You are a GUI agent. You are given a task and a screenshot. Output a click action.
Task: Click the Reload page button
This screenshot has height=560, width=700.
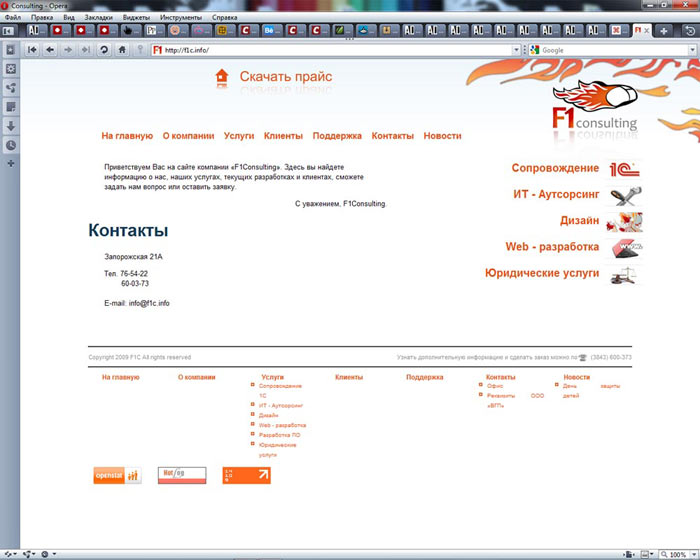104,50
